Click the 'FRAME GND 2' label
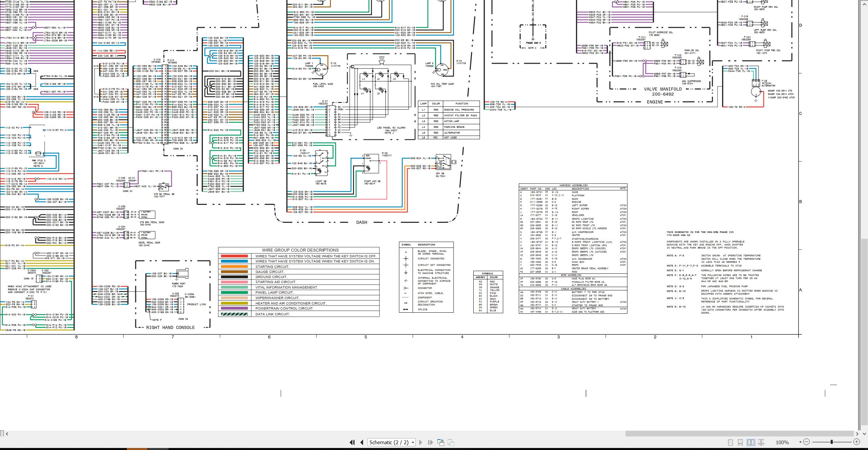The image size is (868, 450). click(533, 43)
